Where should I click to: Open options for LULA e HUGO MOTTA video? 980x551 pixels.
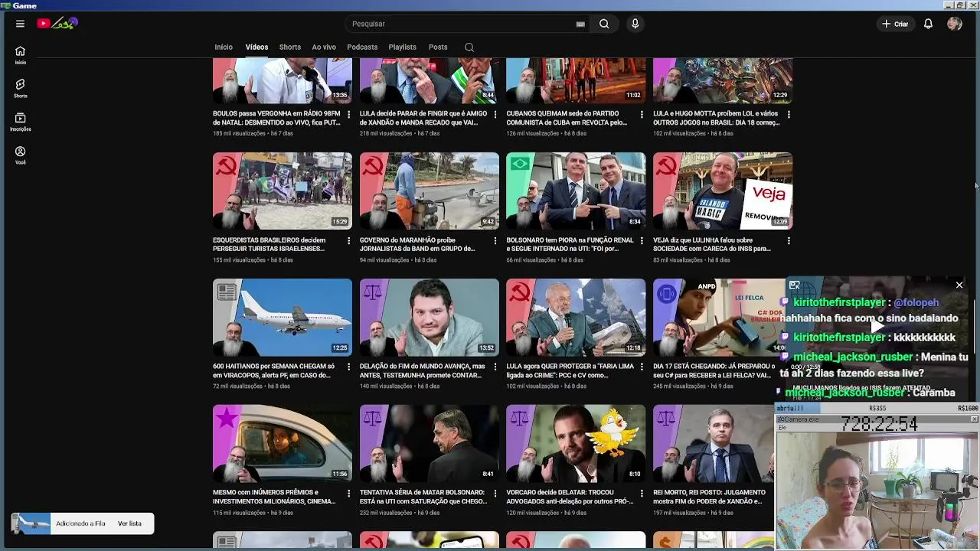(x=789, y=114)
